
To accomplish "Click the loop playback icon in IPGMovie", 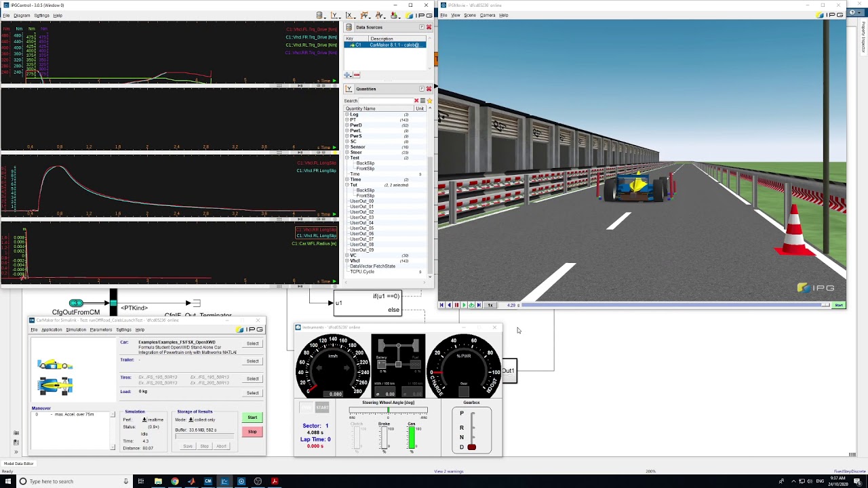I will pyautogui.click(x=471, y=305).
